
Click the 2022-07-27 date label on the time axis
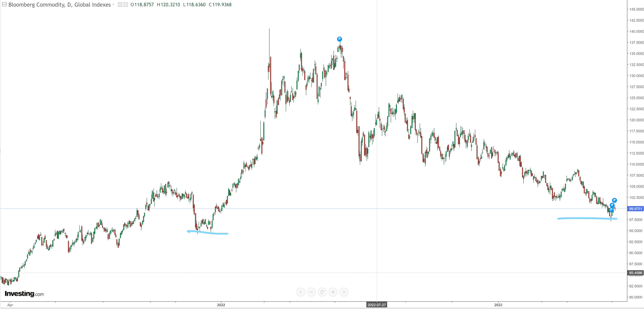click(377, 305)
